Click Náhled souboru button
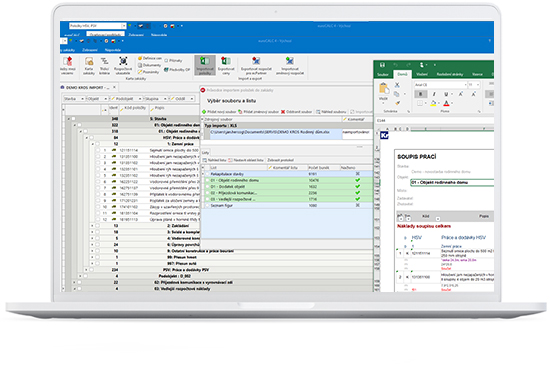This screenshot has width=550, height=382. tap(331, 112)
